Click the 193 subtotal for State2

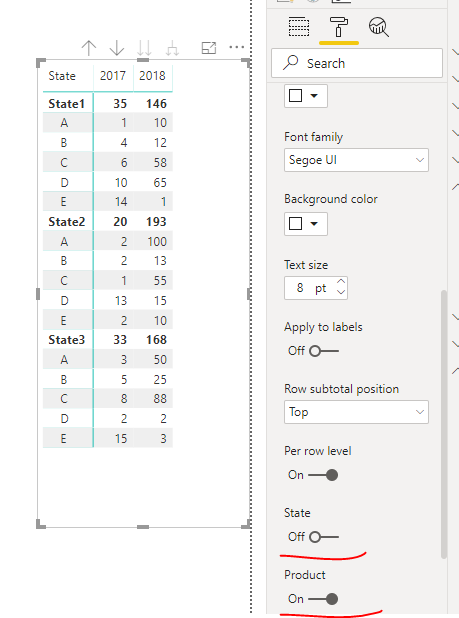pyautogui.click(x=156, y=222)
